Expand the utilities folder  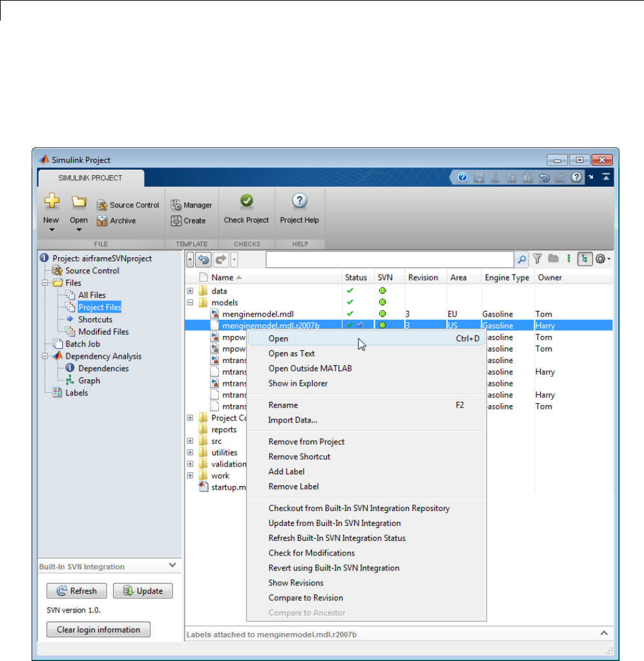pos(190,452)
